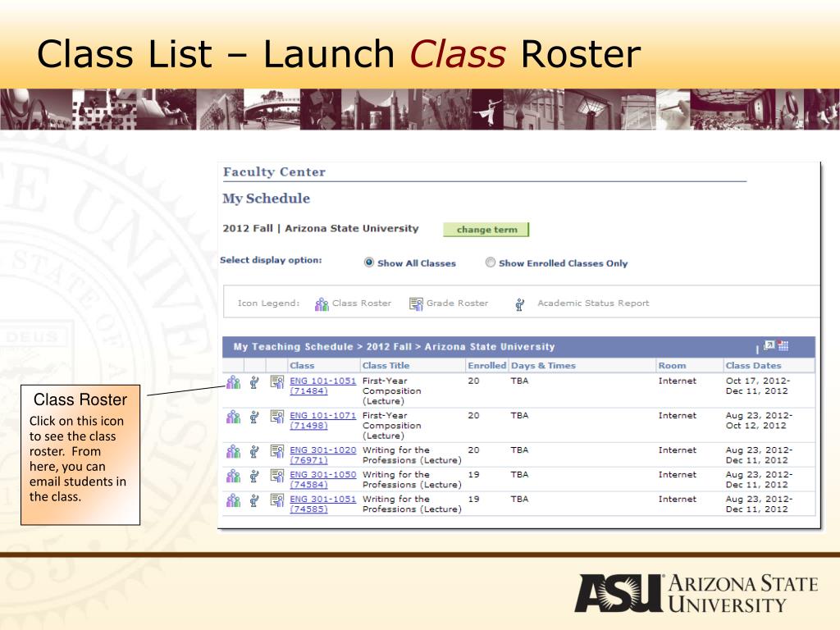The height and width of the screenshot is (630, 840).
Task: Click '2012 Fall | Arizona State University' term text
Action: click(321, 228)
